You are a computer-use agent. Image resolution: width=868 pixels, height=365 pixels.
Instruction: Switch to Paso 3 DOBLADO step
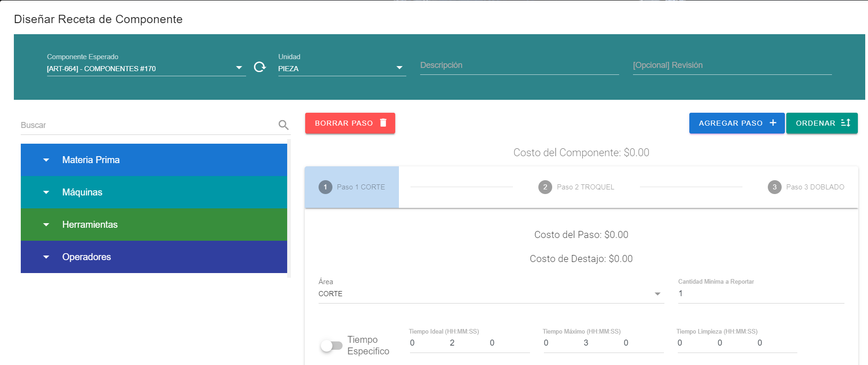815,187
